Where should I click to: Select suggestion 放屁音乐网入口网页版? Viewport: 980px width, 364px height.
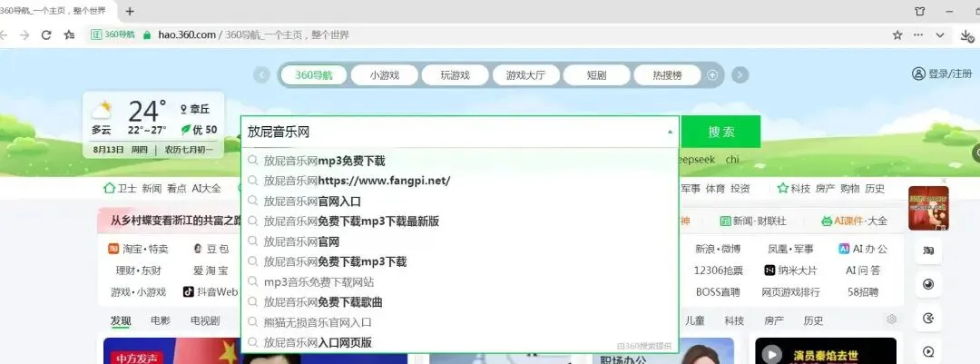tap(459, 342)
